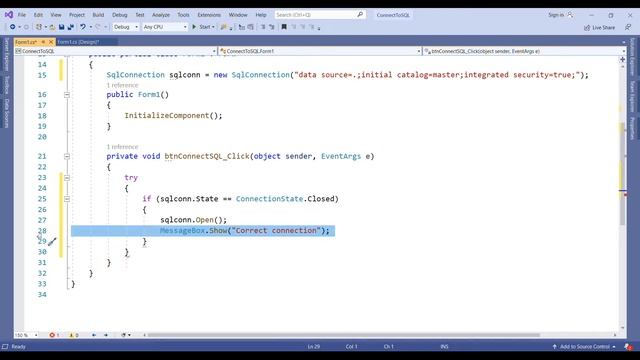The width and height of the screenshot is (640, 360).
Task: Click Add to Source Control in status bar
Action: 584,347
